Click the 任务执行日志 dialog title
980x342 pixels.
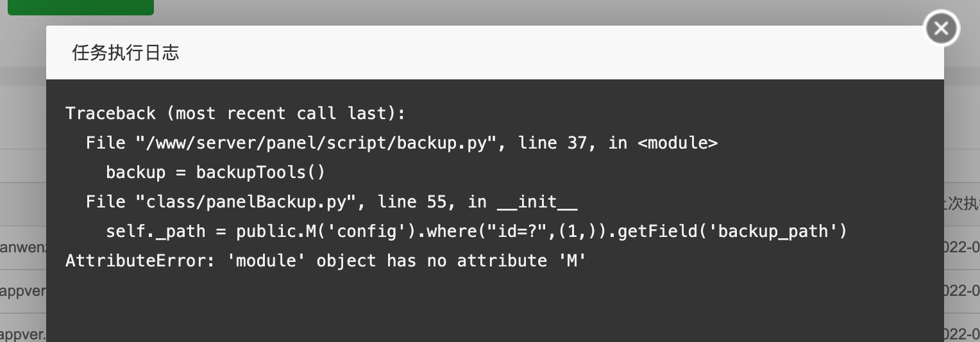click(x=125, y=53)
